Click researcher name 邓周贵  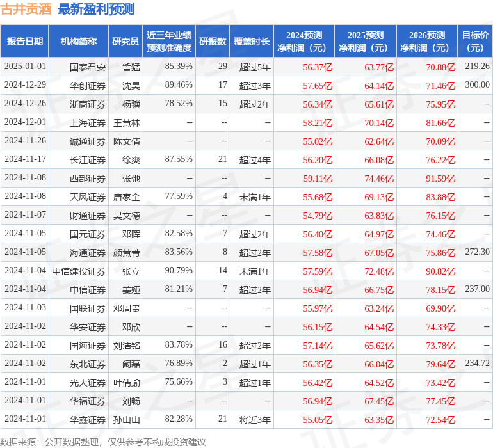tap(127, 308)
